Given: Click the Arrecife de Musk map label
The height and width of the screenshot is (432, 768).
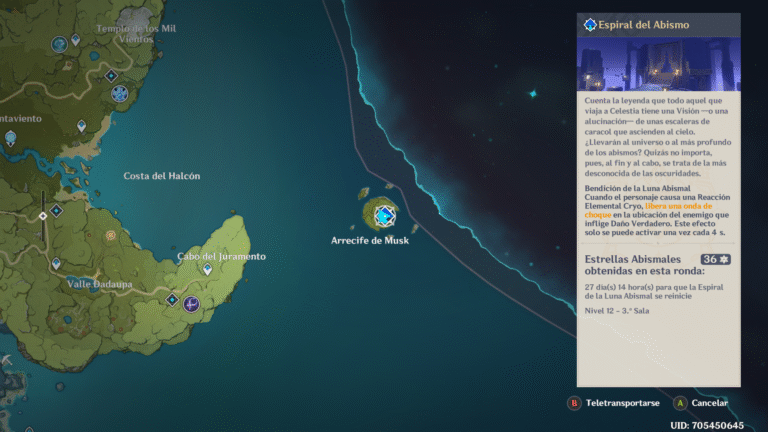Looking at the screenshot, I should pyautogui.click(x=370, y=240).
